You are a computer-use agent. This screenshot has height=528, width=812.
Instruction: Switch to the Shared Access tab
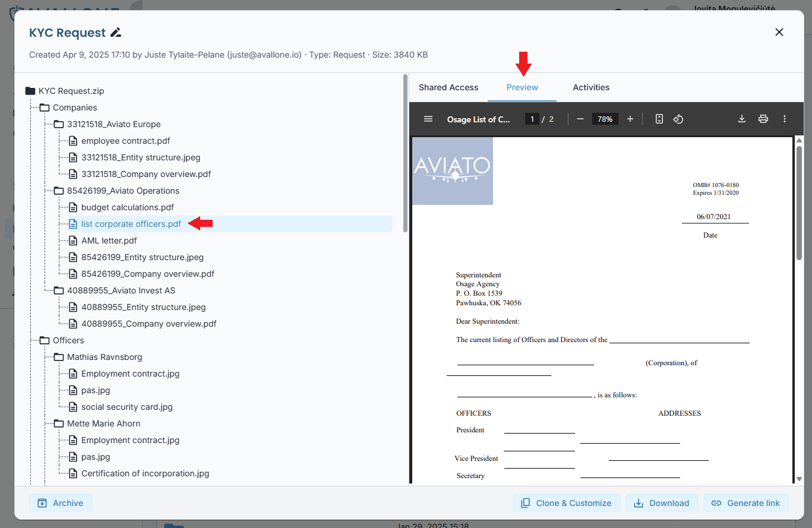(448, 87)
